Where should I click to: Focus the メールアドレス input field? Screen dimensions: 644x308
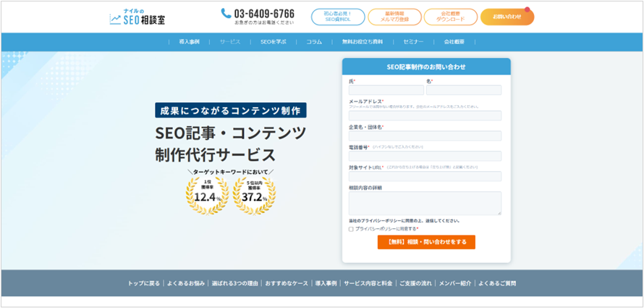coord(425,115)
